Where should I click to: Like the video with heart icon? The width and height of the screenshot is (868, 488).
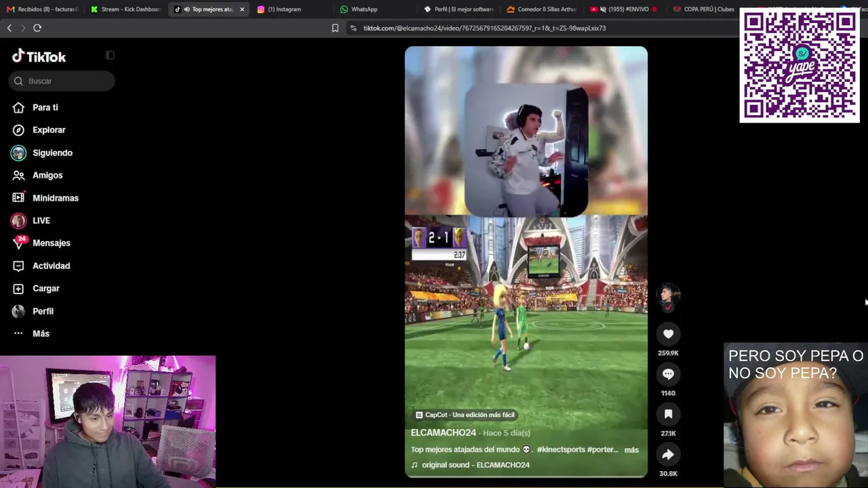pos(668,333)
